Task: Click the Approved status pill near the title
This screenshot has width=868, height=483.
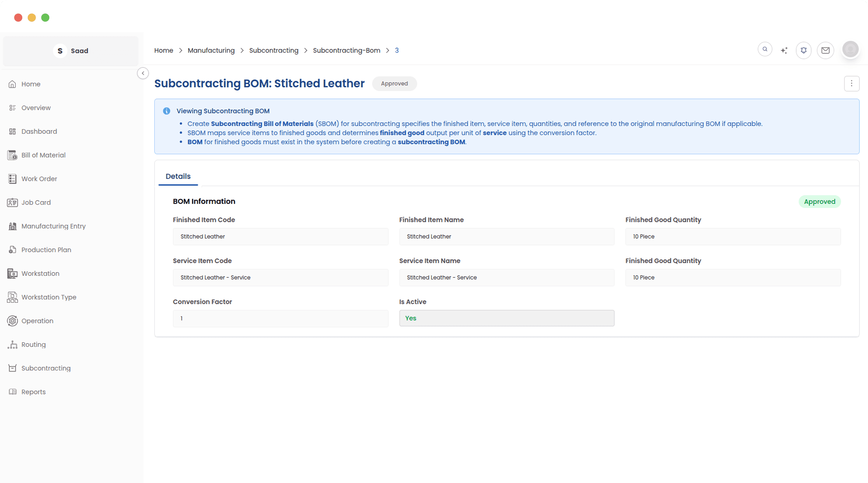Action: 394,83
